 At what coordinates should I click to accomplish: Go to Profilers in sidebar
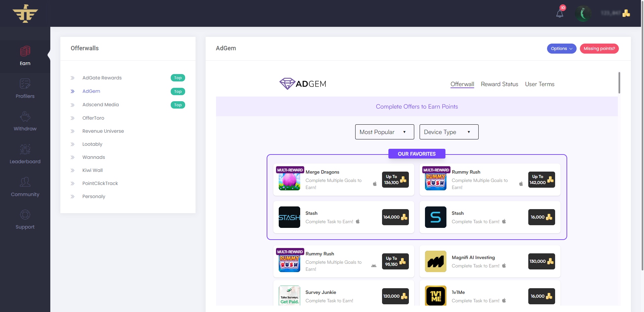[25, 89]
